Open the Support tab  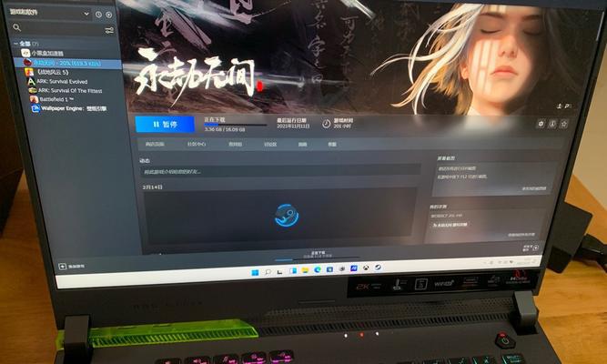[332, 145]
